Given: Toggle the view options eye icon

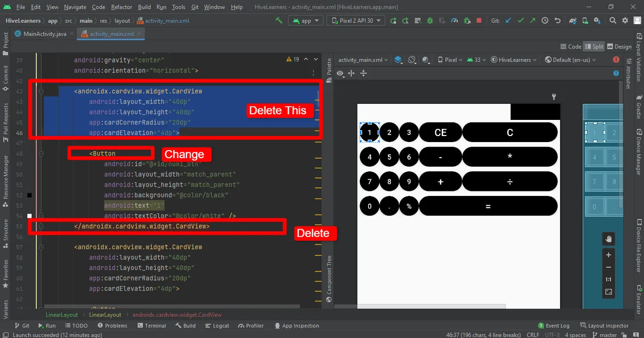Looking at the screenshot, I should click(x=341, y=74).
